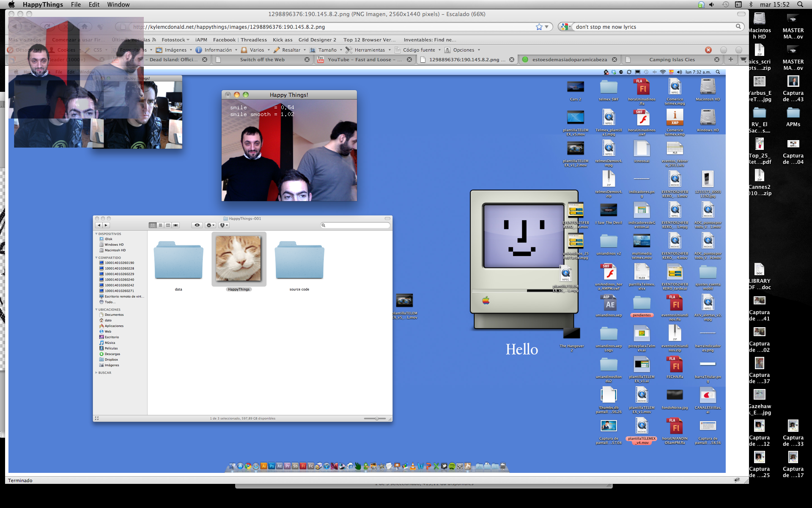Toggle Bluetooth from the menu bar icon
This screenshot has height=508, width=812.
click(x=751, y=5)
